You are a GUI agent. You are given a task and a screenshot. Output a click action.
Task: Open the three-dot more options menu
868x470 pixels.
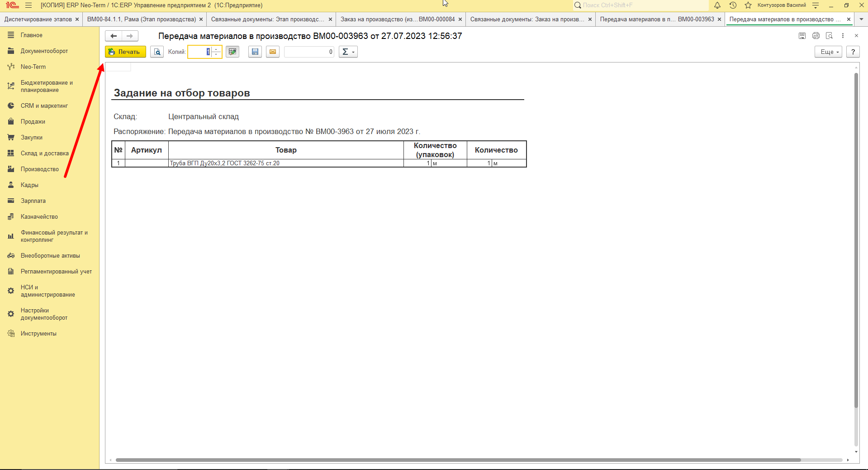843,36
